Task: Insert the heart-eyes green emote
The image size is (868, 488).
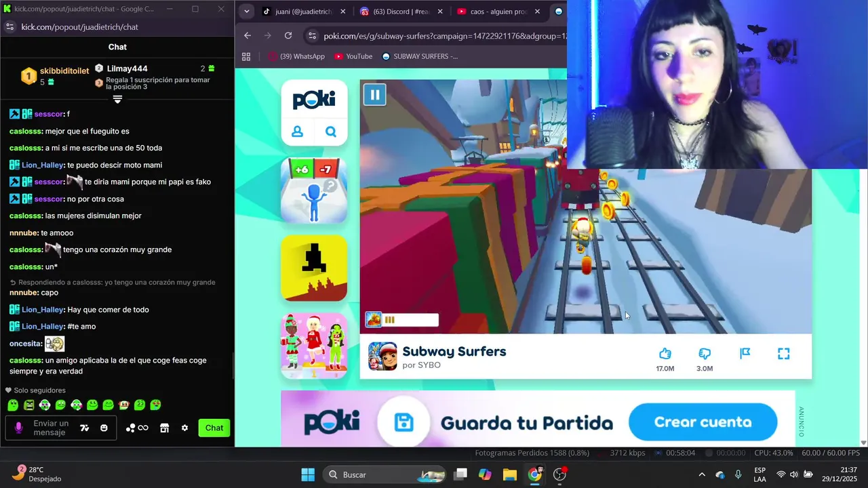Action: click(155, 405)
